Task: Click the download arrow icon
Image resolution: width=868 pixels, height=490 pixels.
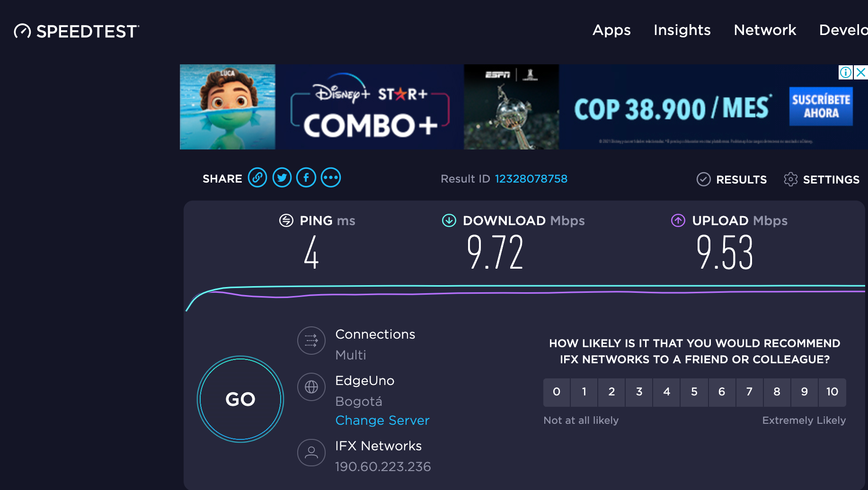Action: click(448, 220)
